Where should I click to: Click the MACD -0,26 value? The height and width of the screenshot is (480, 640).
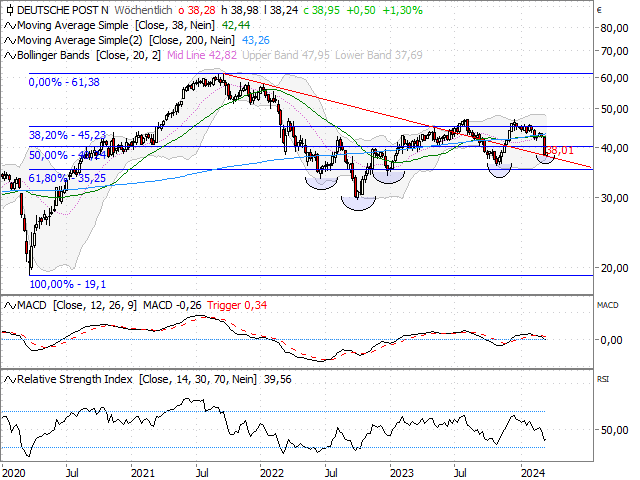172,305
